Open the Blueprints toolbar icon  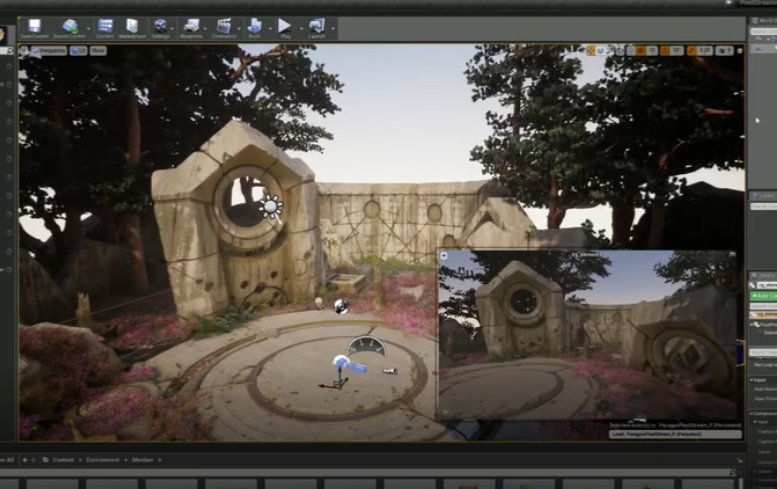pyautogui.click(x=191, y=28)
